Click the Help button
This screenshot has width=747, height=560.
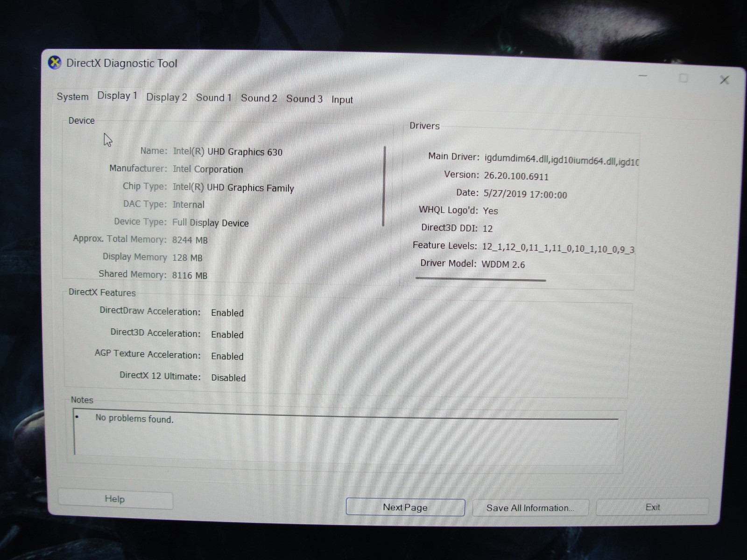(115, 499)
